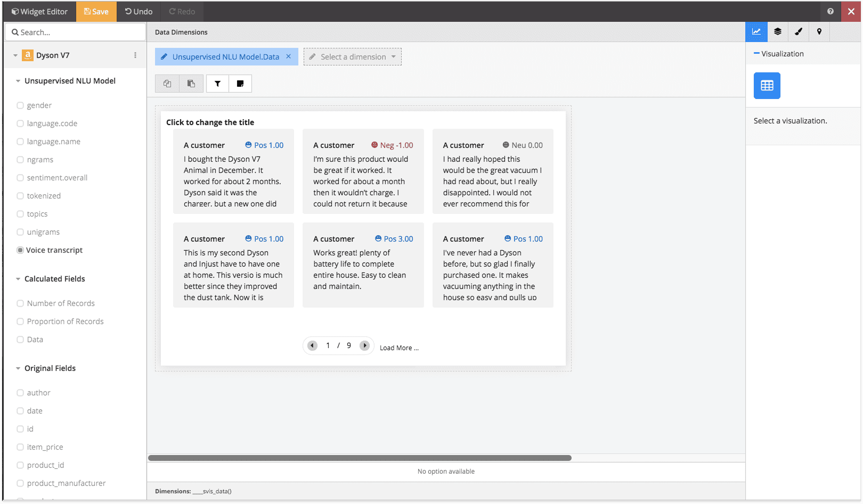Image resolution: width=863 pixels, height=504 pixels.
Task: Remove the Unsupervised NLU Model.Data dimension
Action: 289,56
